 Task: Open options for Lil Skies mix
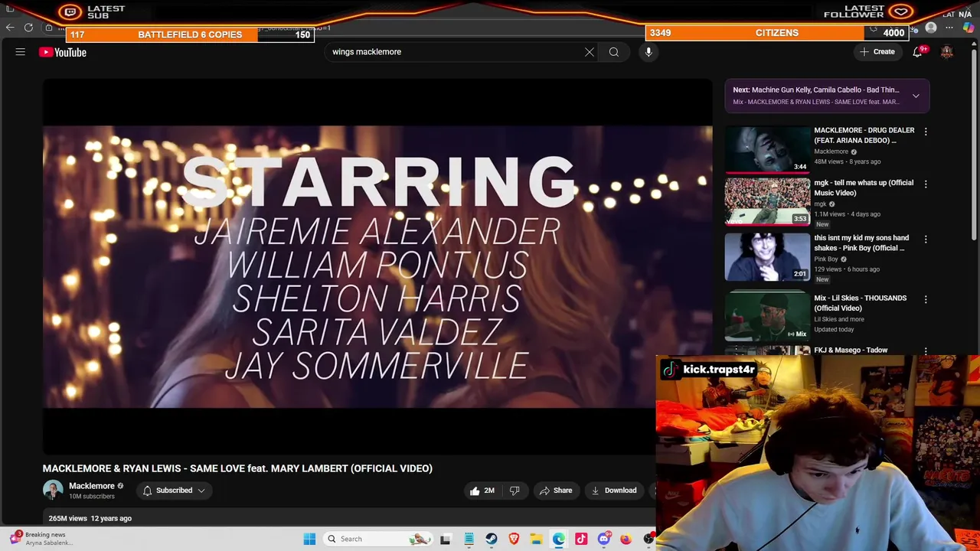click(926, 299)
